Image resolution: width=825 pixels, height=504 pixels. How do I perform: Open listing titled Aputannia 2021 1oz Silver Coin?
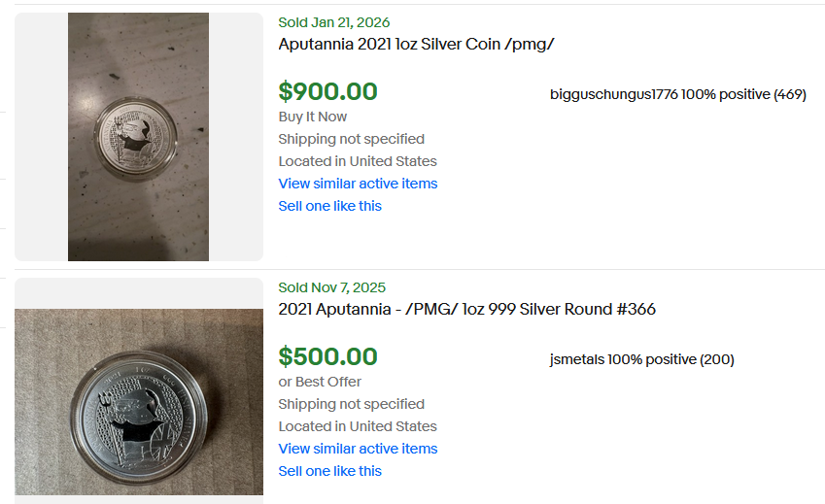point(416,45)
